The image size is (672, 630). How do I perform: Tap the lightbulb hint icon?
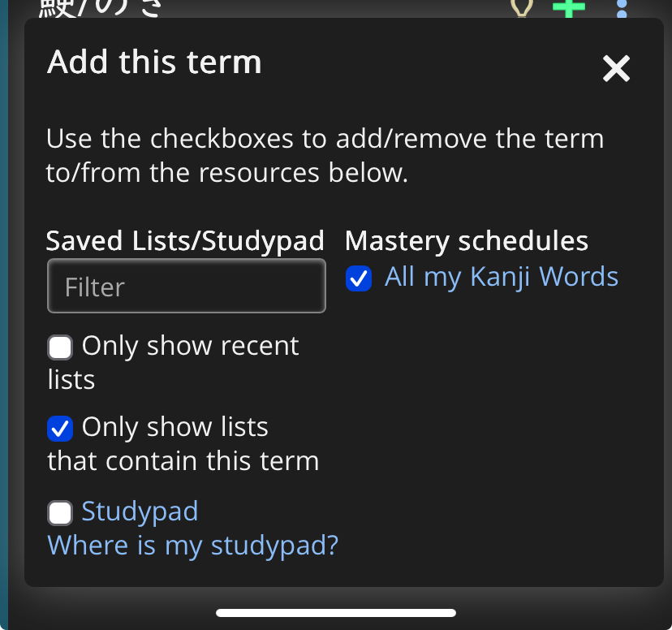[521, 8]
